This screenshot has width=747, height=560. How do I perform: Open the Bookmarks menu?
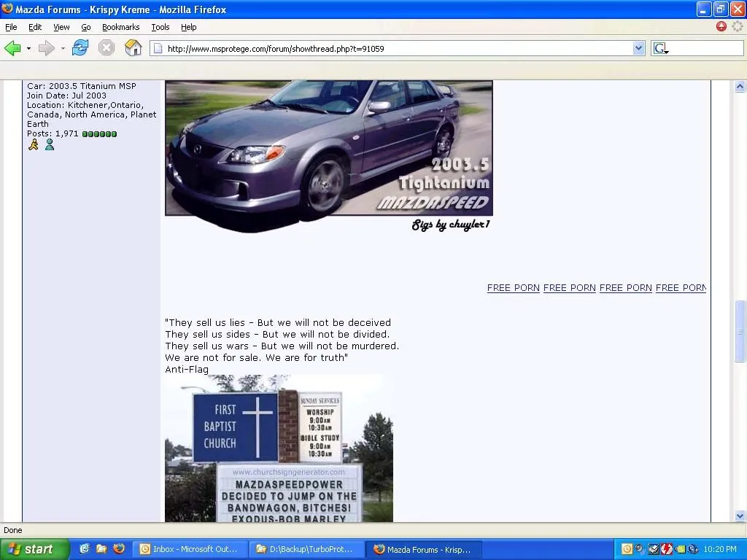click(x=120, y=27)
